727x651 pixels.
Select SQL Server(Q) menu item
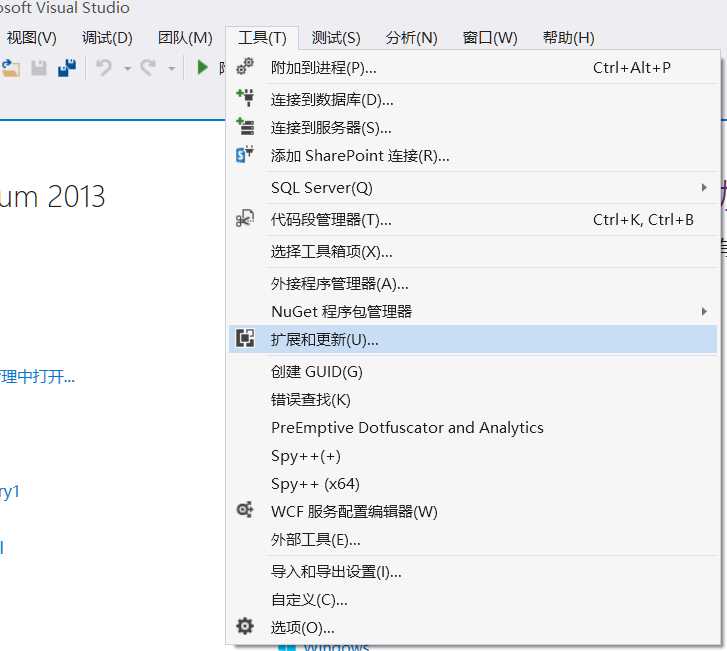(473, 187)
